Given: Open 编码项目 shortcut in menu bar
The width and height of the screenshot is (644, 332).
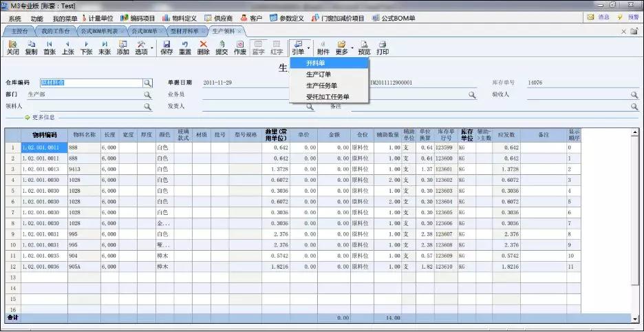Looking at the screenshot, I should click(138, 19).
